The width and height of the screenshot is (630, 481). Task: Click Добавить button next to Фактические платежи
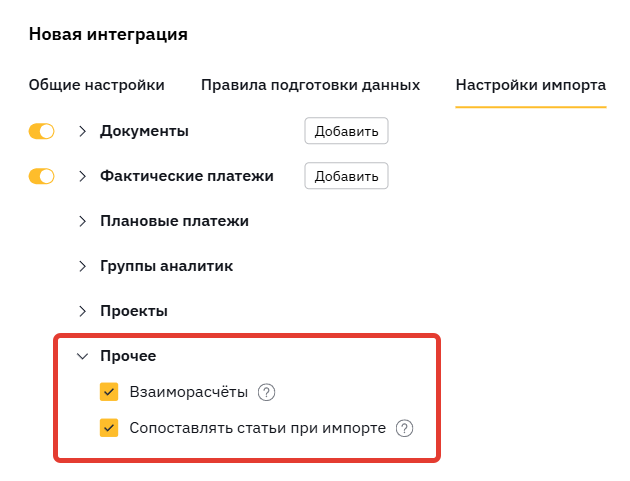tap(346, 176)
